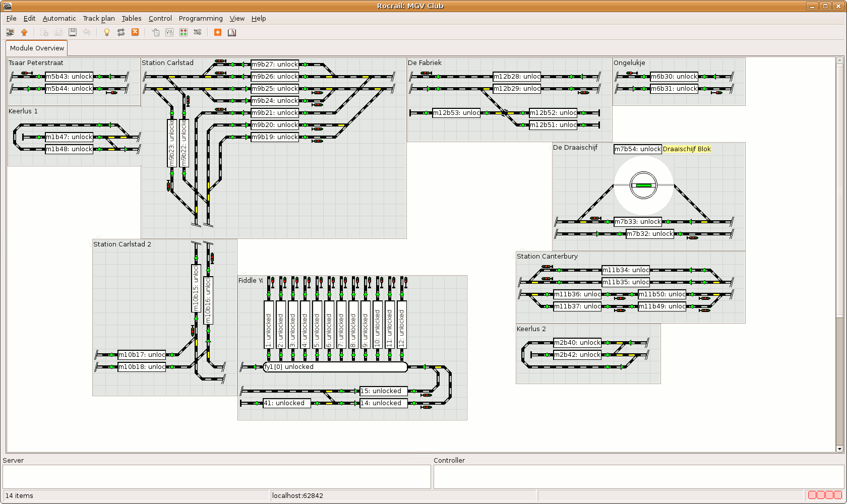Click the orange X stop icon
This screenshot has width=847, height=504.
(135, 32)
